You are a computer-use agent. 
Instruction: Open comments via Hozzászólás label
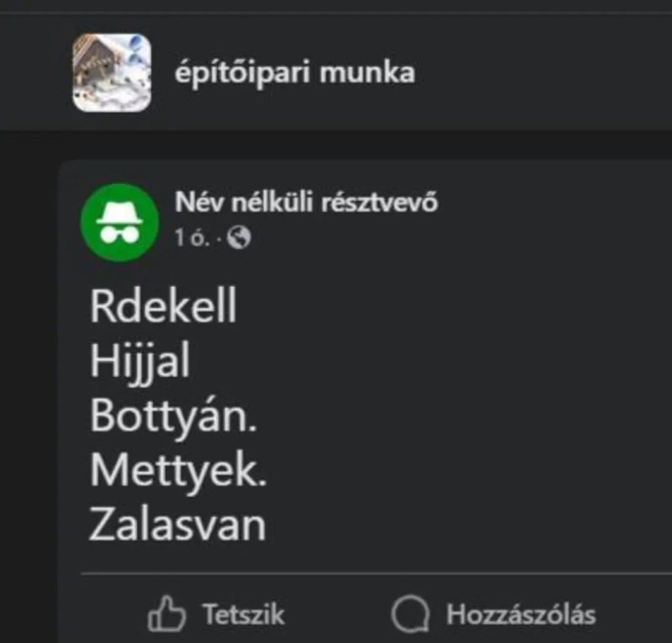pos(521,614)
